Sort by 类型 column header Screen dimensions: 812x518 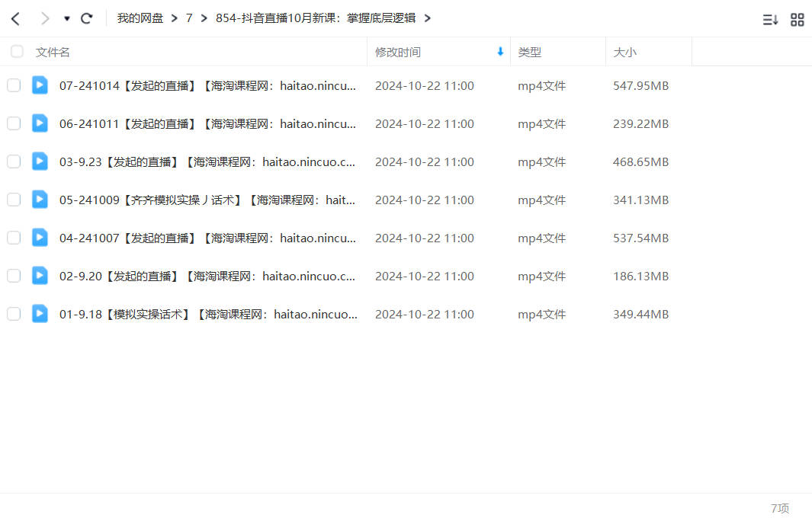click(x=529, y=53)
